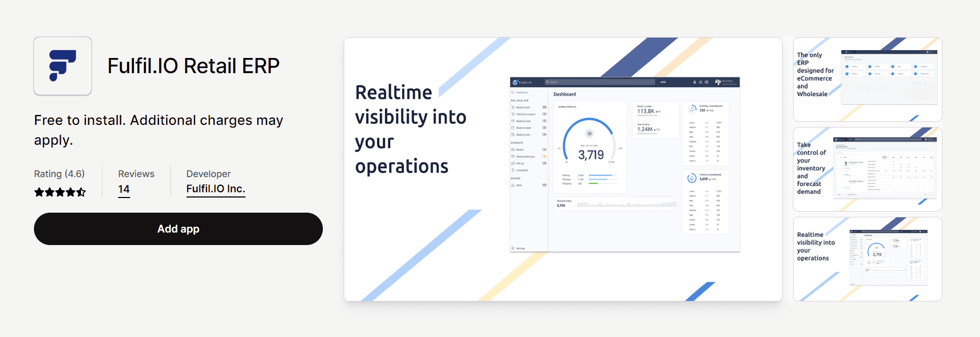Viewport: 980px width, 337px height.
Task: Click the 'Dashboard' heading in preview
Action: (x=565, y=95)
